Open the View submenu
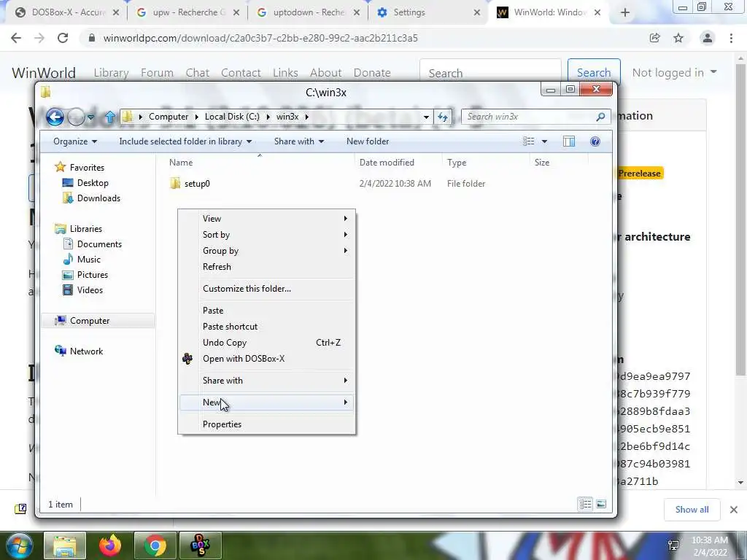747x560 pixels. (x=267, y=219)
